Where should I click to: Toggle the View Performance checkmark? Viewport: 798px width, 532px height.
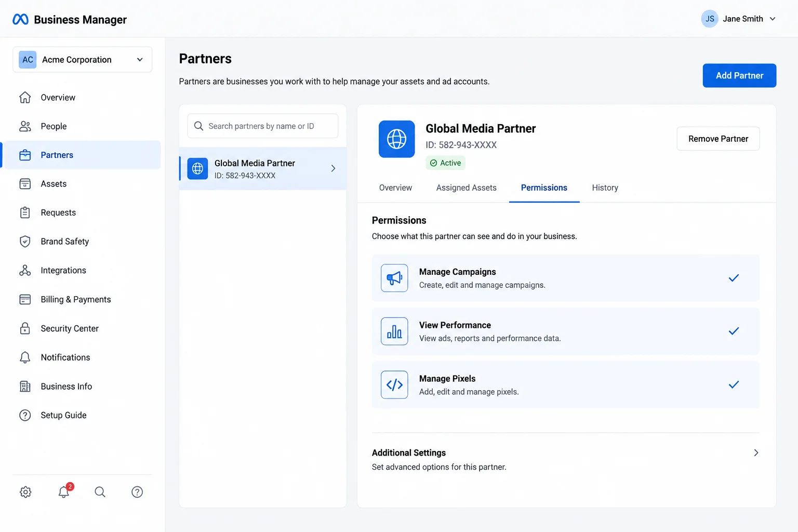pos(734,331)
